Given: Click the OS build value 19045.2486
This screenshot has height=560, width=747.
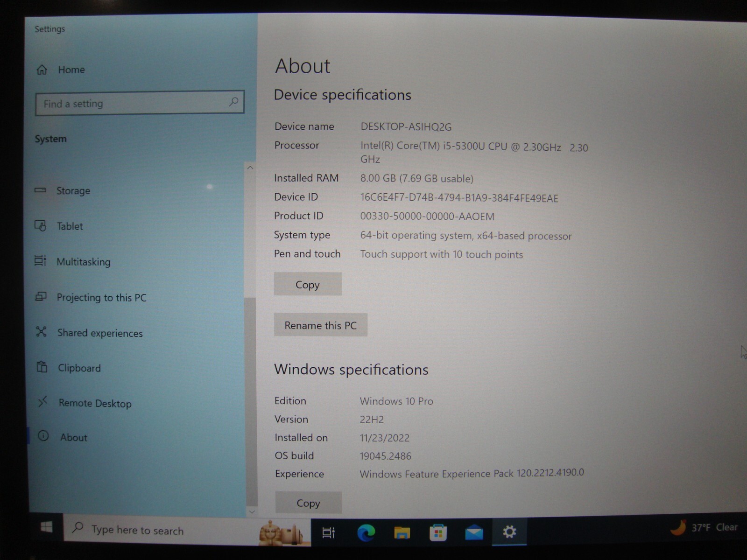Looking at the screenshot, I should (385, 456).
